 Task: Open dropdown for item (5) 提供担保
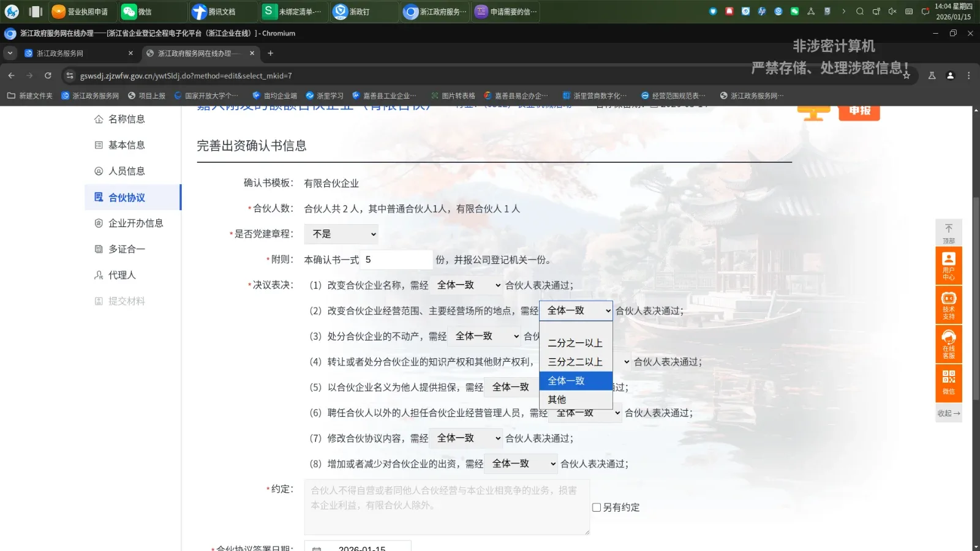click(512, 387)
